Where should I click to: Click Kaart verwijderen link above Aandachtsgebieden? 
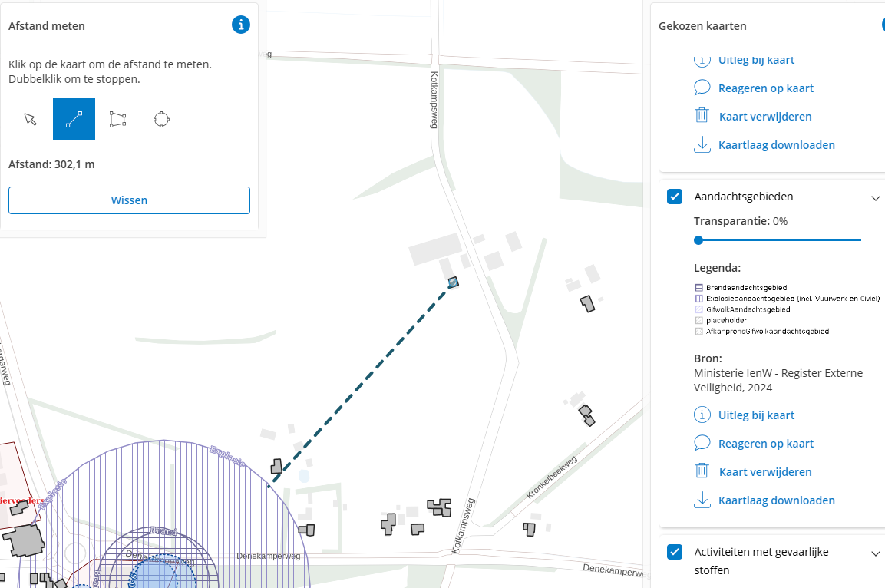[x=765, y=116]
